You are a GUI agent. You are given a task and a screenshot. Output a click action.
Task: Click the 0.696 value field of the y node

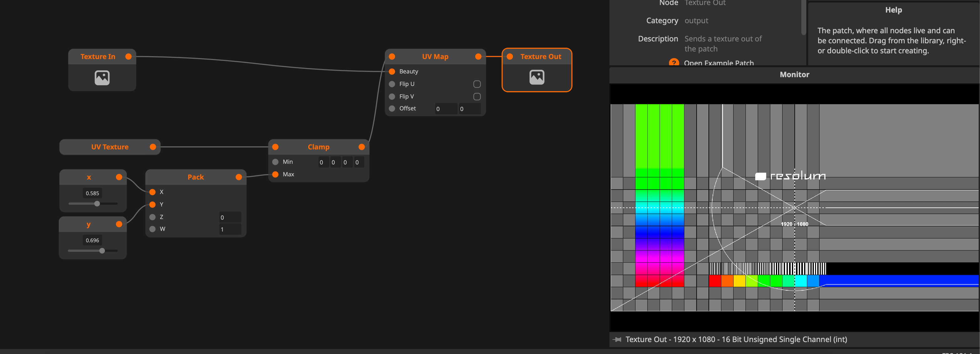click(92, 240)
